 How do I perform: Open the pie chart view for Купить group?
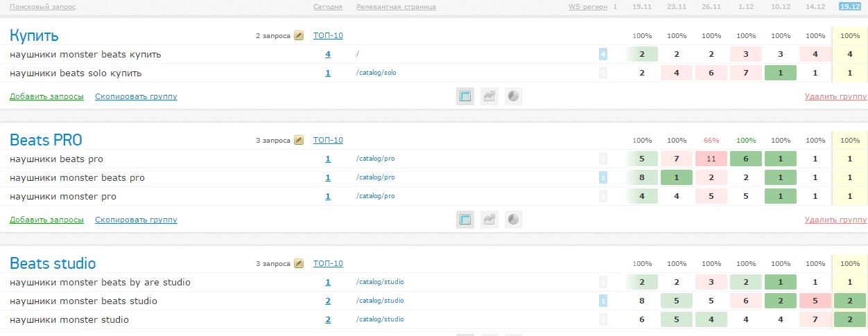point(514,96)
